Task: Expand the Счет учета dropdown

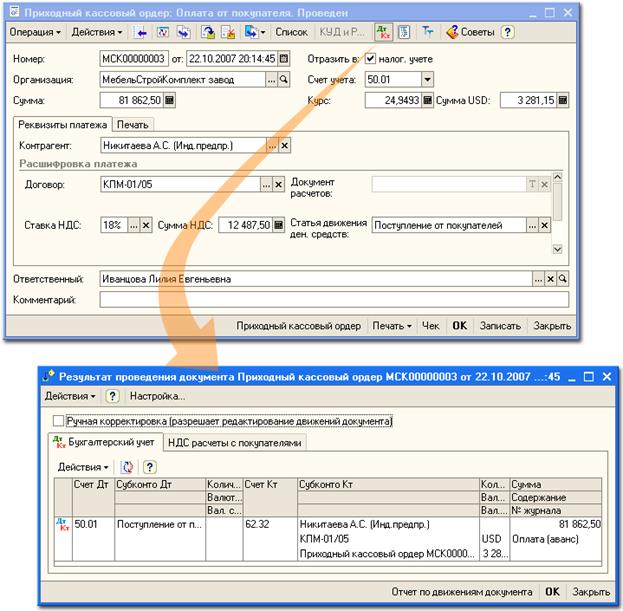Action: coord(427,79)
